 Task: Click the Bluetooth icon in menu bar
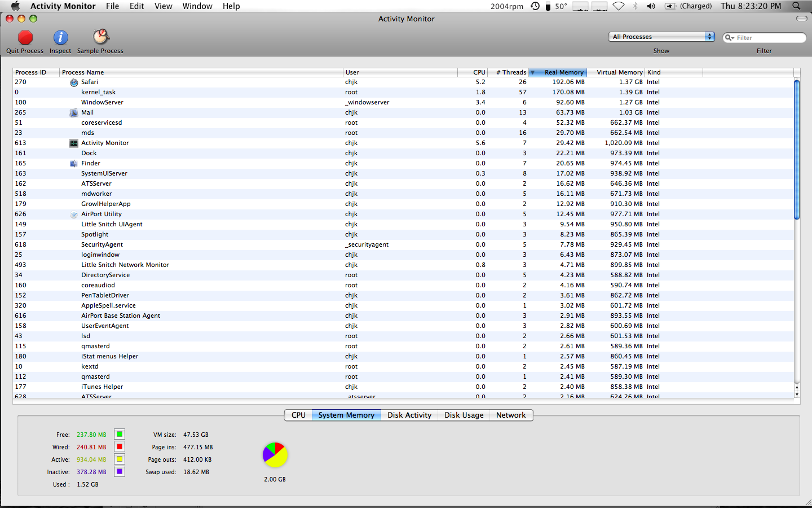(636, 6)
